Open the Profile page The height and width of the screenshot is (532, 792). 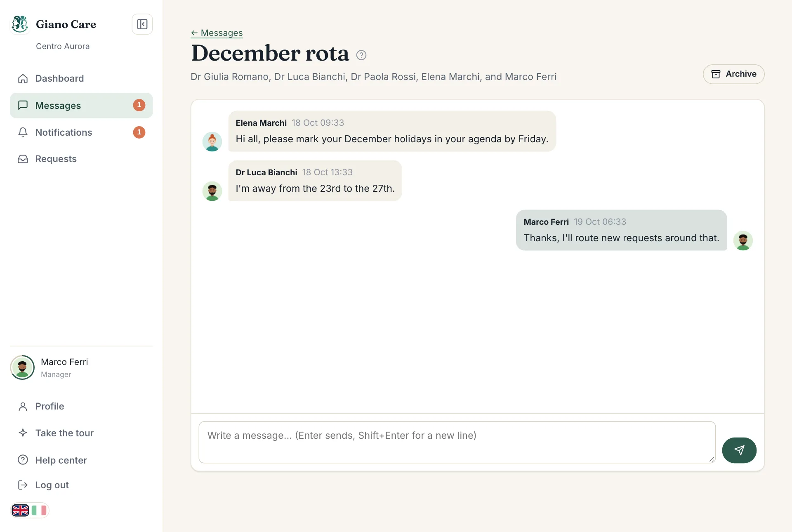tap(81, 406)
